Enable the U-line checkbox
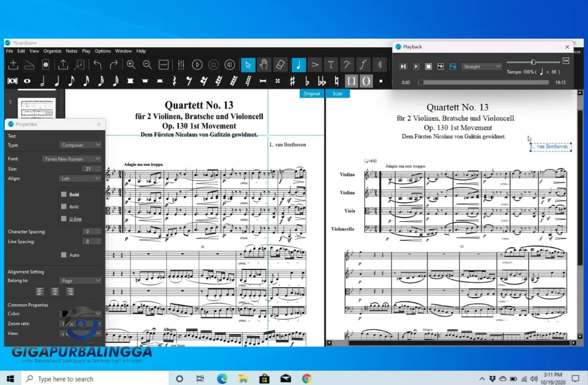 (64, 218)
